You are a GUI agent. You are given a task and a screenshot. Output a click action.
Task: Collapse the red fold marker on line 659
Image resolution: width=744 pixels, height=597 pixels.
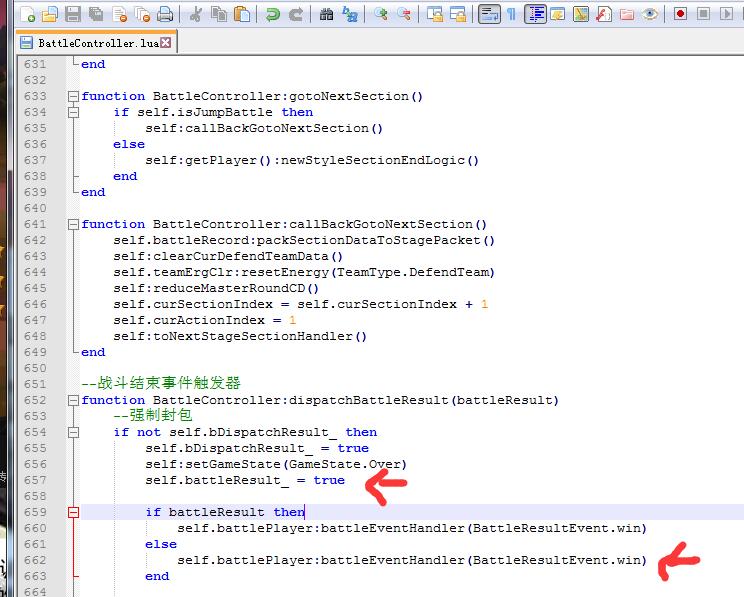pyautogui.click(x=73, y=512)
